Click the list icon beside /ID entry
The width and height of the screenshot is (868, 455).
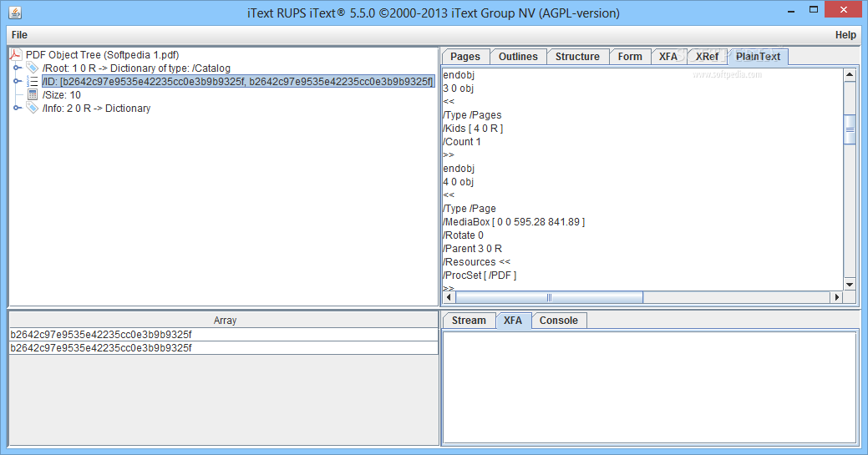(33, 81)
